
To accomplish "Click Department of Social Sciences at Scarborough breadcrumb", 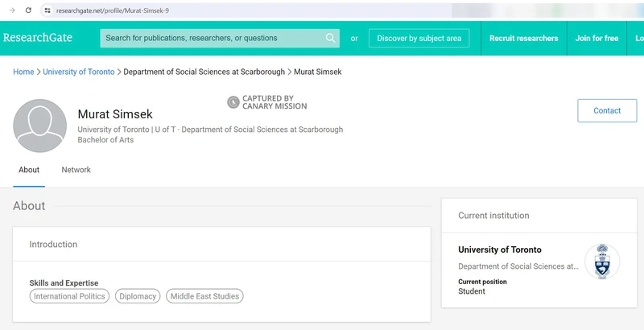I will pos(204,72).
